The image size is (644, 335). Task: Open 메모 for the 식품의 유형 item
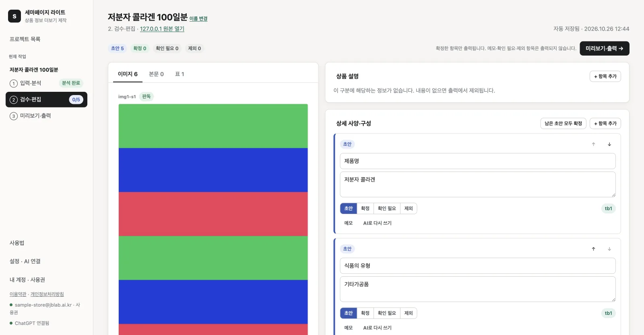pyautogui.click(x=349, y=328)
